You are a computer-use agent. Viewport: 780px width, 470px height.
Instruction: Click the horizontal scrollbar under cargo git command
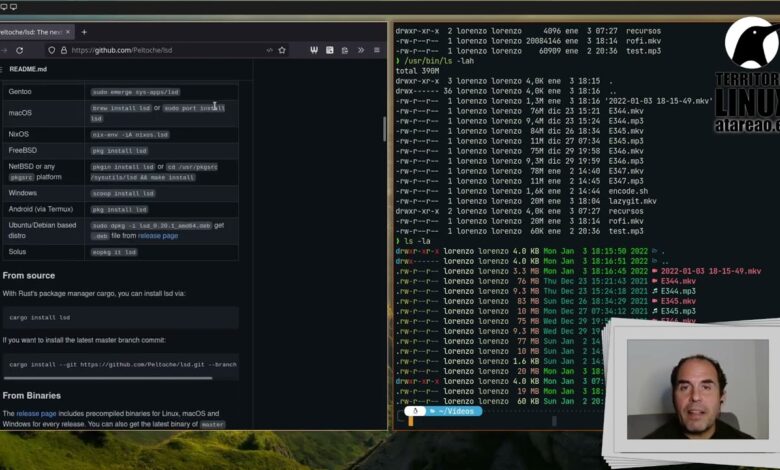(x=108, y=378)
